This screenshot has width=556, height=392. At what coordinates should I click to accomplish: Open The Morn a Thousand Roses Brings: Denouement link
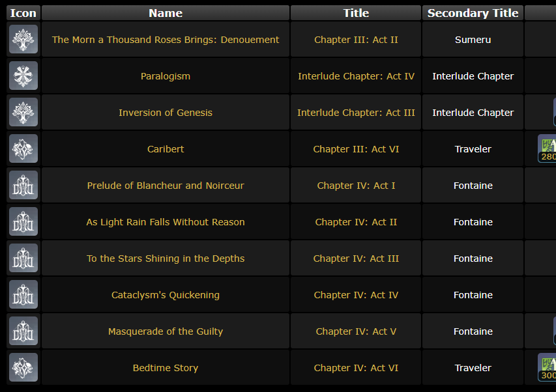(166, 40)
